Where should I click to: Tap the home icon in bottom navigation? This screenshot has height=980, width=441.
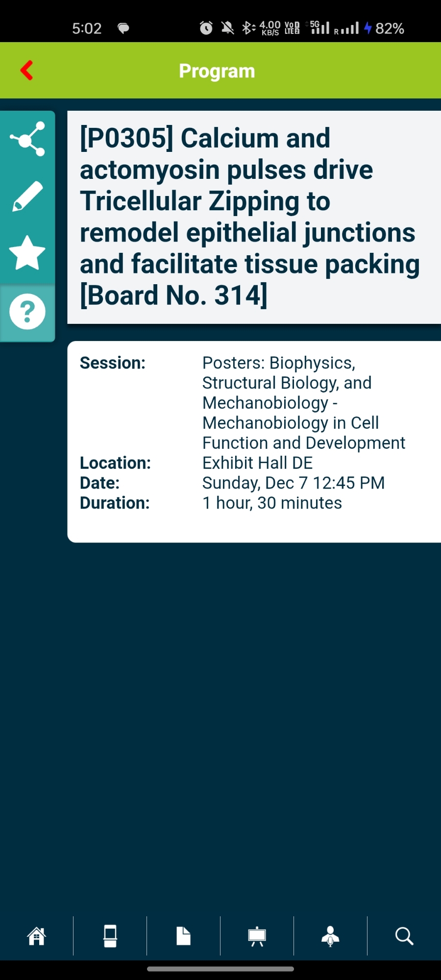pos(37,936)
